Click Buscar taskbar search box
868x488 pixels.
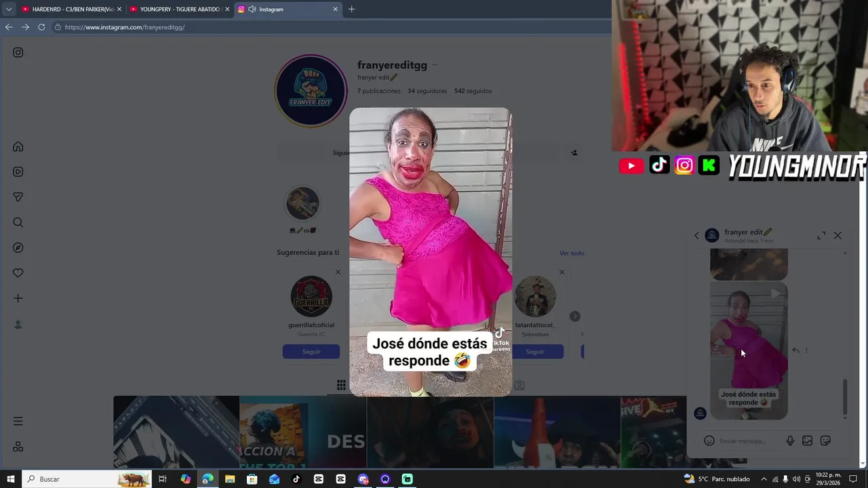tap(87, 479)
